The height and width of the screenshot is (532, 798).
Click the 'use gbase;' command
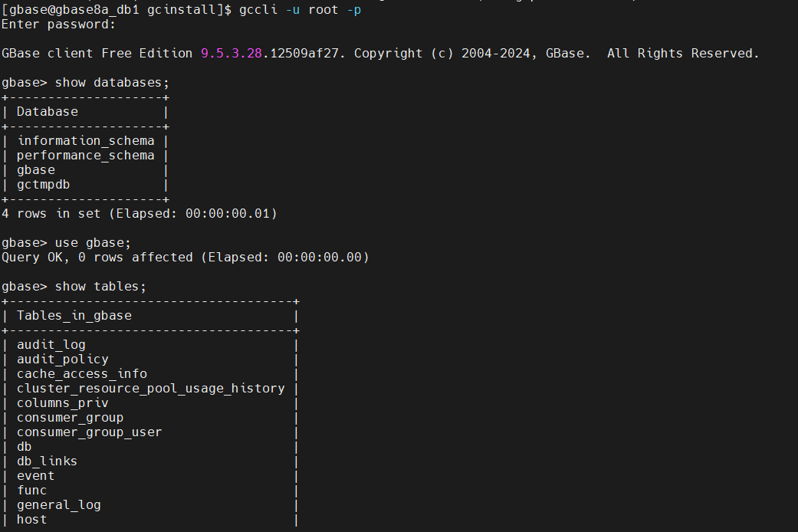click(x=93, y=243)
